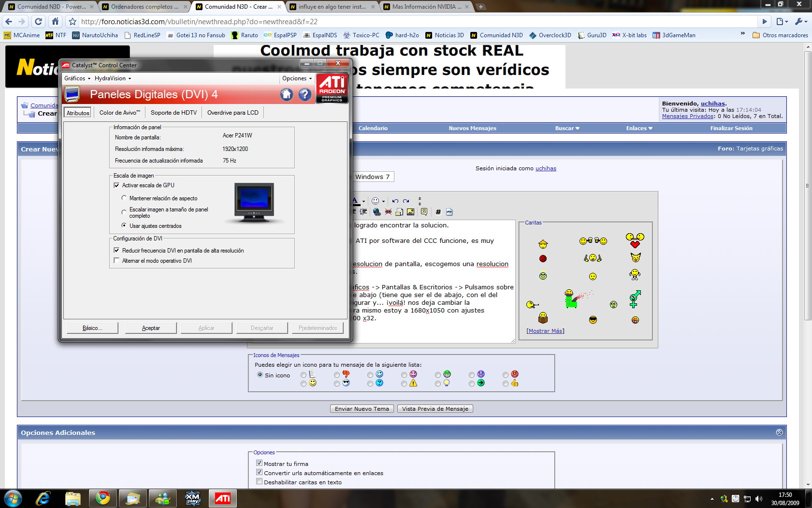
Task: Enable Alternar el modo operativo DVI
Action: click(x=116, y=260)
